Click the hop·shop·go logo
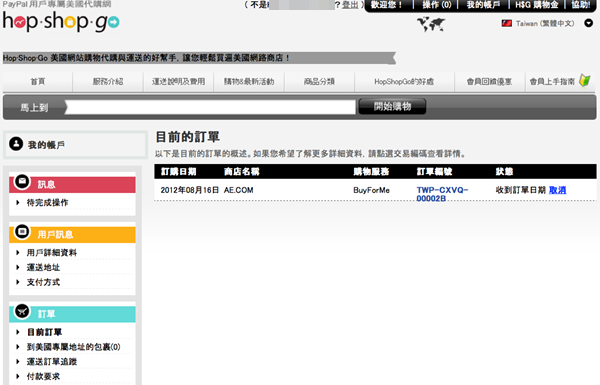Image resolution: width=600 pixels, height=385 pixels. [x=61, y=21]
